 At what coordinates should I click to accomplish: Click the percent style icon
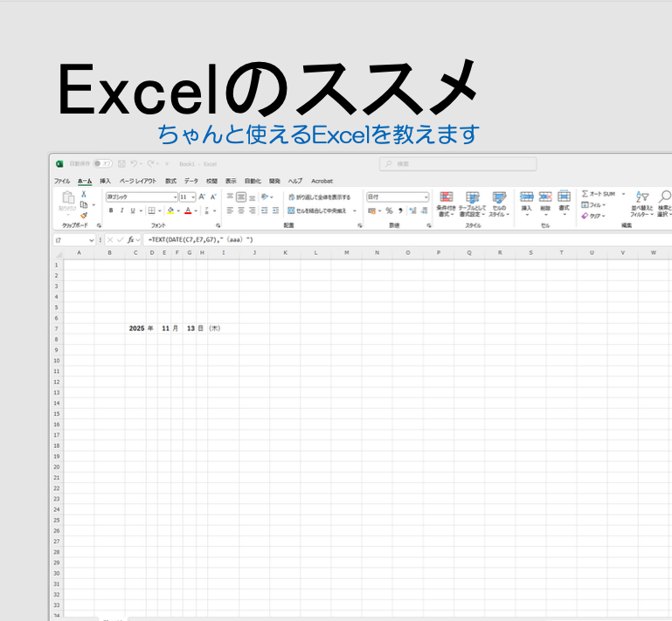tap(389, 210)
